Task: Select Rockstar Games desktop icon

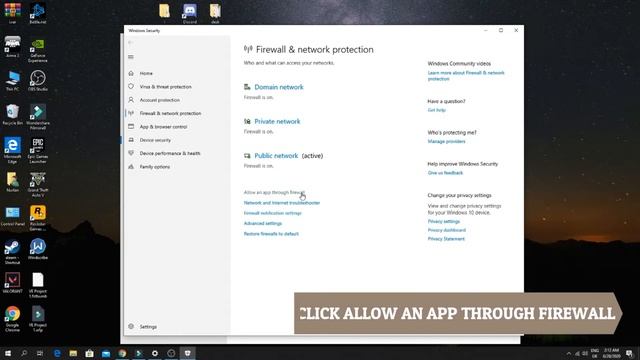Action: click(38, 218)
